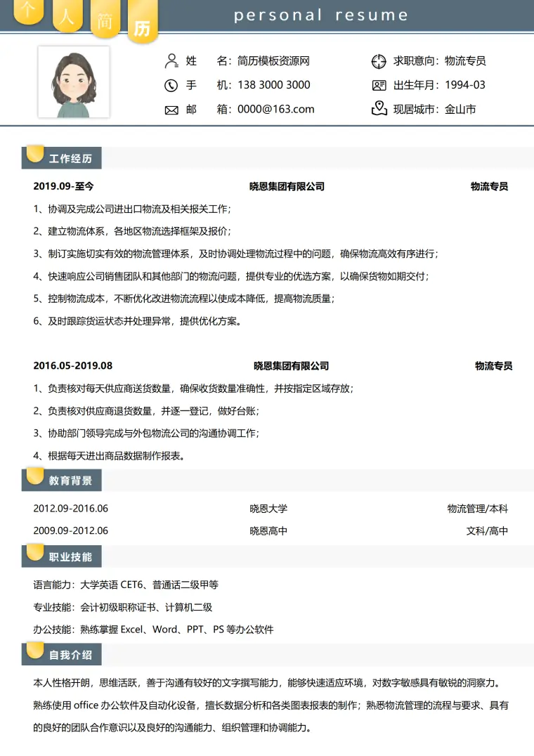Image resolution: width=534 pixels, height=756 pixels.
Task: Click the 语言能力 skills line
Action: tap(126, 585)
